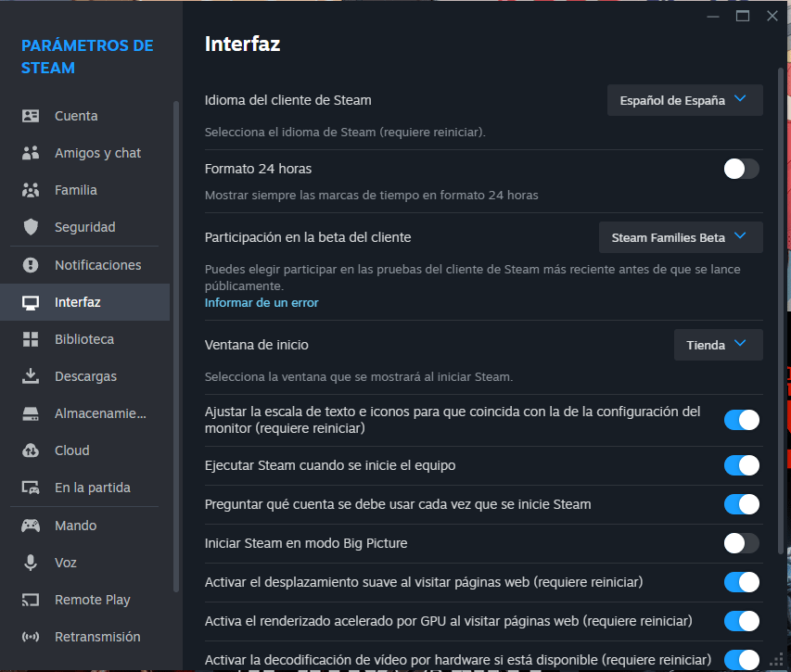The height and width of the screenshot is (672, 791).
Task: Choose the Retransmisión broadcast icon
Action: [31, 637]
